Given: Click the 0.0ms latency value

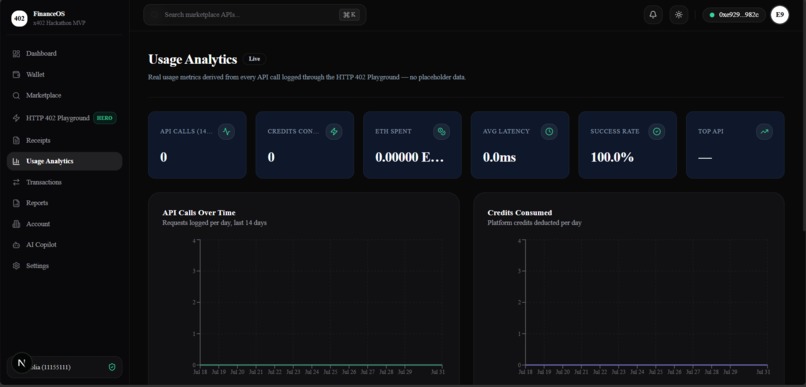Looking at the screenshot, I should point(499,157).
